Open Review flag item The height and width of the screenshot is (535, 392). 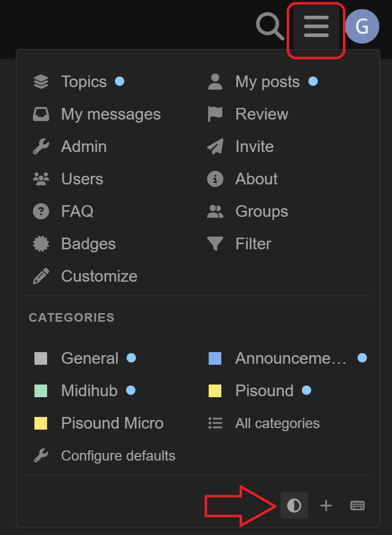tap(261, 114)
